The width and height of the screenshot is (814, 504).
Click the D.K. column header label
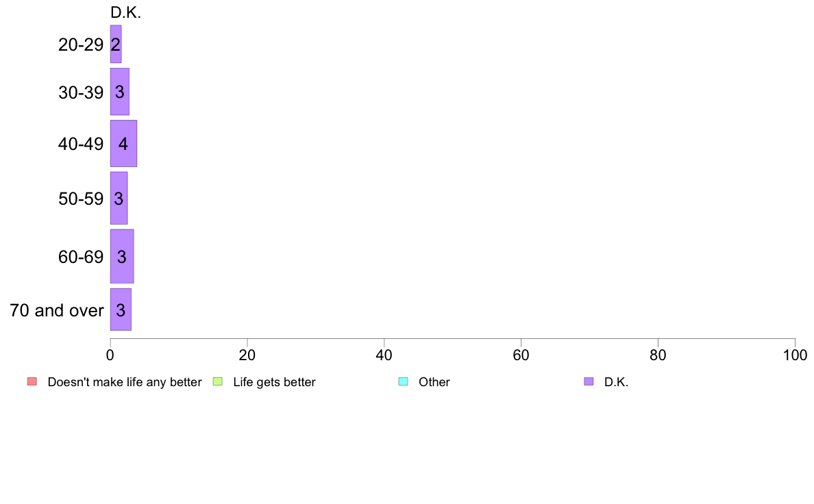coord(125,12)
